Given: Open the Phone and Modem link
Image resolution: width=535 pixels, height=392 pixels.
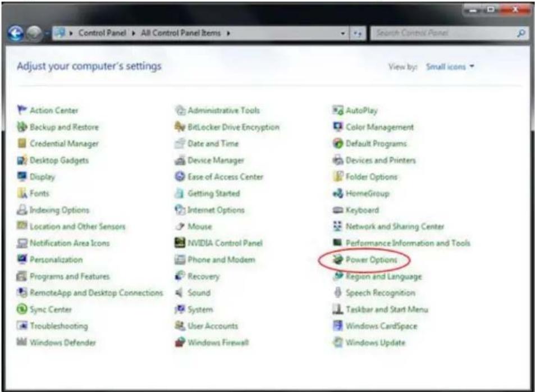Looking at the screenshot, I should [x=221, y=259].
